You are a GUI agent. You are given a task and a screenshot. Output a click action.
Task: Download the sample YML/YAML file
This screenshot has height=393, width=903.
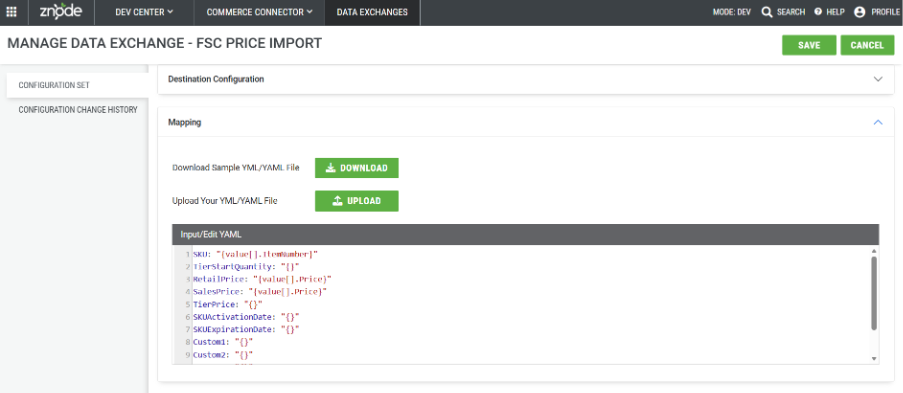[356, 168]
